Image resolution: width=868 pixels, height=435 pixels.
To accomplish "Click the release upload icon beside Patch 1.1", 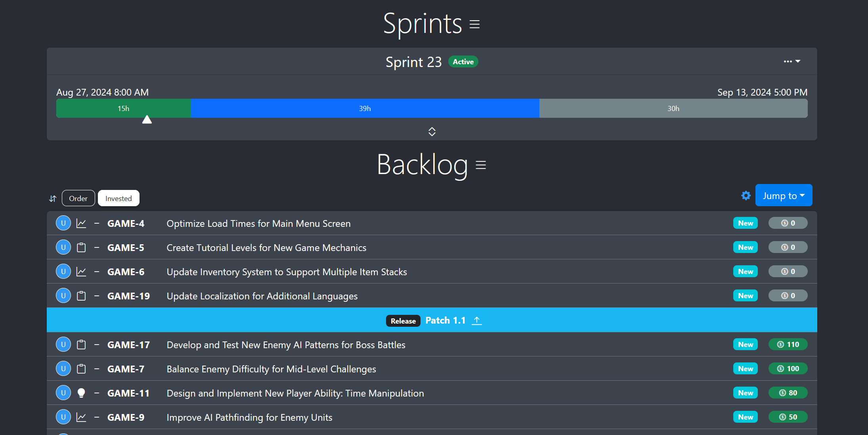I will [x=477, y=320].
